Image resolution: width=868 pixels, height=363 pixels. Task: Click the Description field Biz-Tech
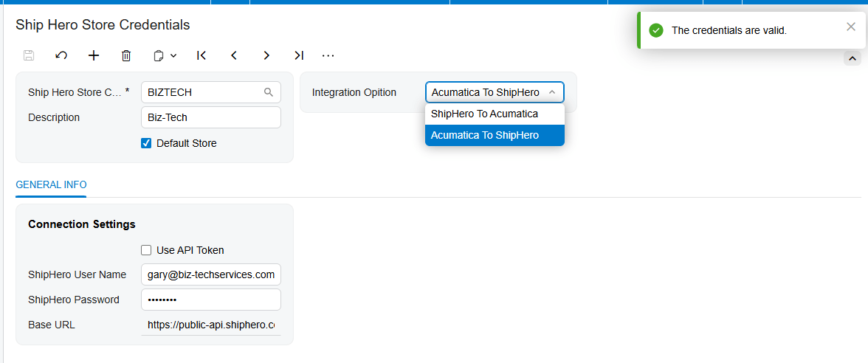pyautogui.click(x=211, y=117)
